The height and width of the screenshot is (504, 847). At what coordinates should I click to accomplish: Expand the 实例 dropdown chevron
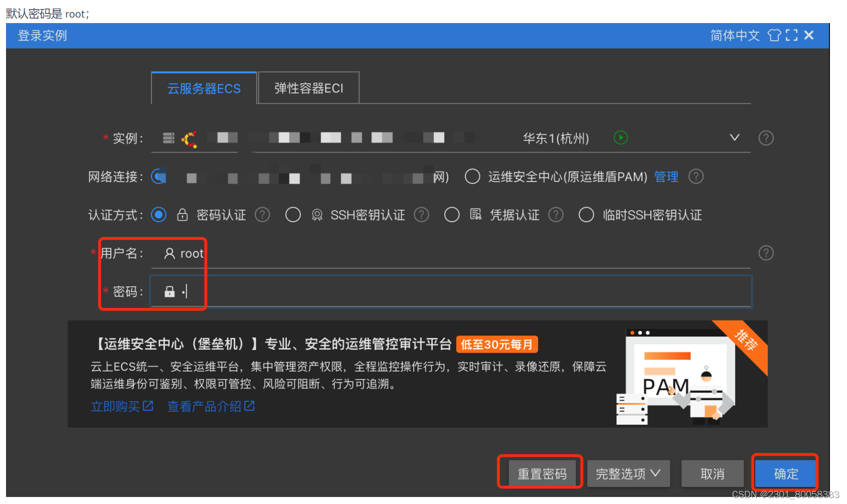point(735,137)
